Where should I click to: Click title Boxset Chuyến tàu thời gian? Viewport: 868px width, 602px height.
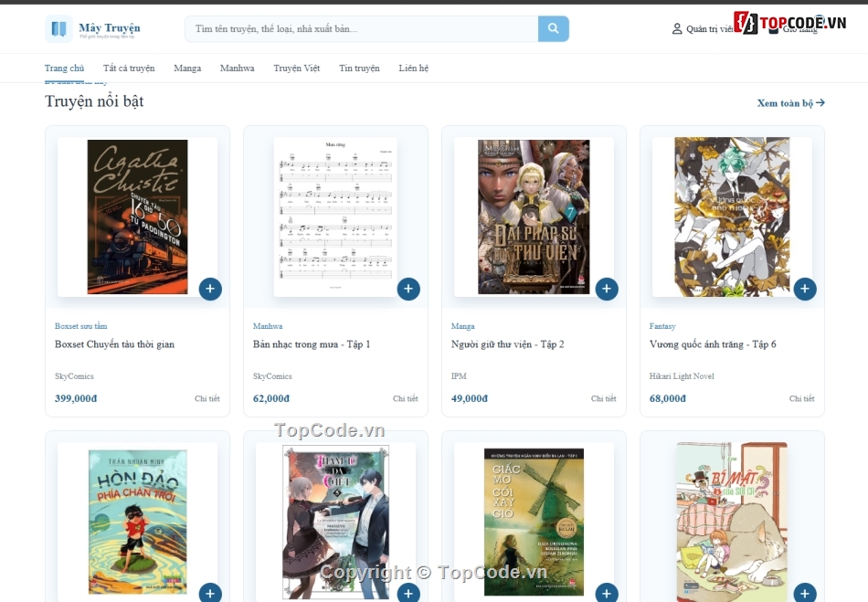coord(114,344)
